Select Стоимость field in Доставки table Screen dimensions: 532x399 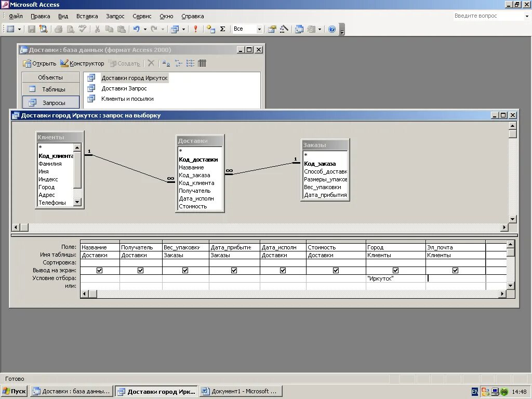pos(193,206)
